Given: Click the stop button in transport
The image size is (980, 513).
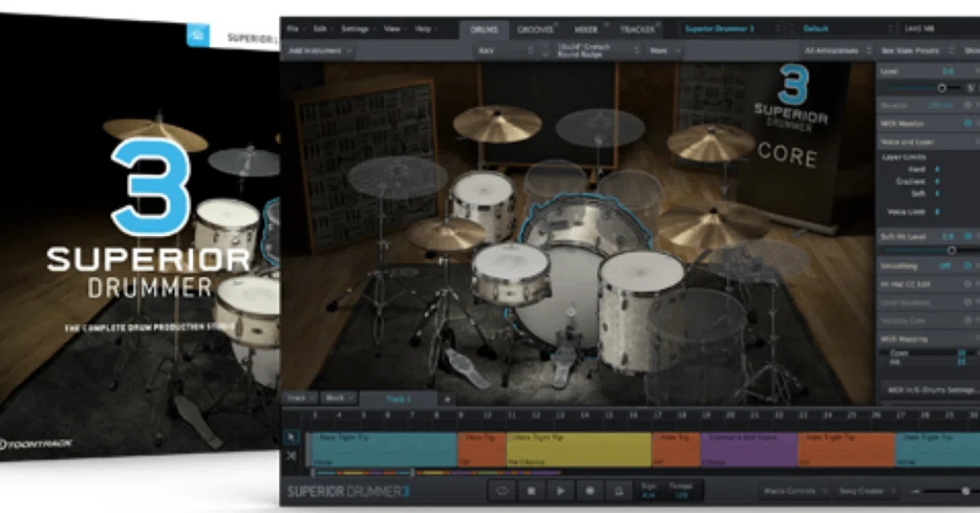Looking at the screenshot, I should click(531, 491).
